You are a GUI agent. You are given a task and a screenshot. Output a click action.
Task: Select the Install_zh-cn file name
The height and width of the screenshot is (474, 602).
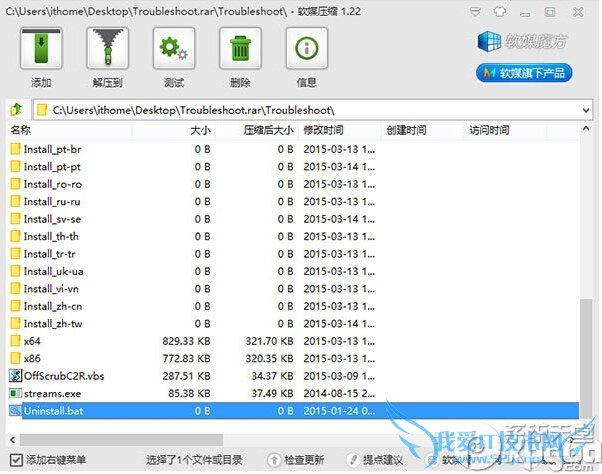pos(53,306)
